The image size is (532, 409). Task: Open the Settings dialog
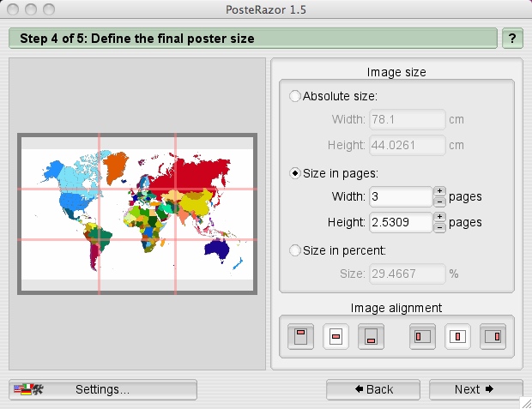click(103, 389)
